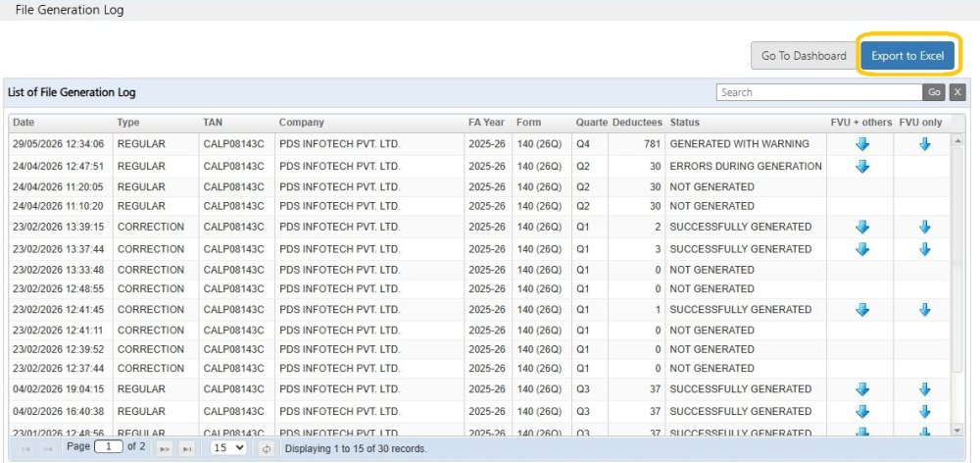Click 'Displaying 1 to 15 of 30 records' text
The height and width of the screenshot is (463, 980).
point(356,448)
